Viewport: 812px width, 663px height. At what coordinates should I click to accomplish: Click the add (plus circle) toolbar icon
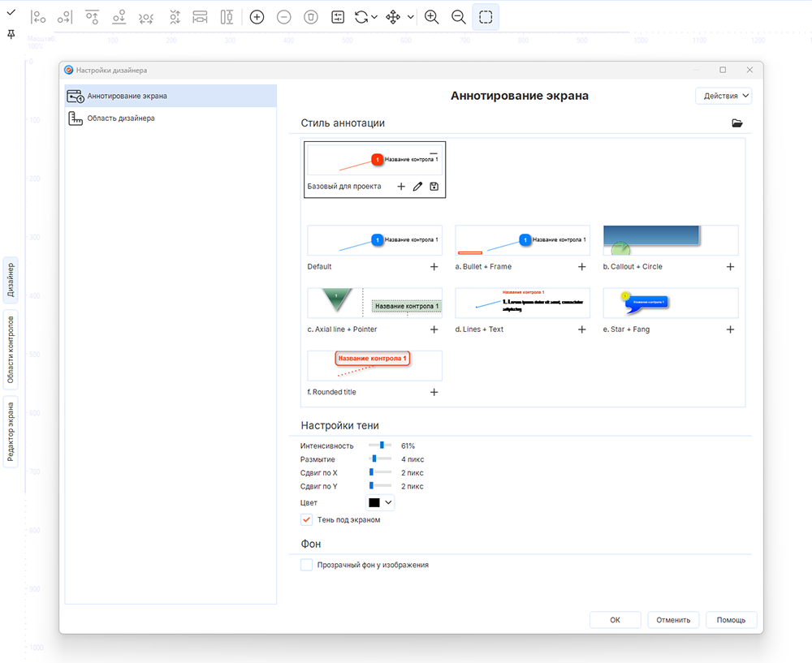click(x=257, y=17)
